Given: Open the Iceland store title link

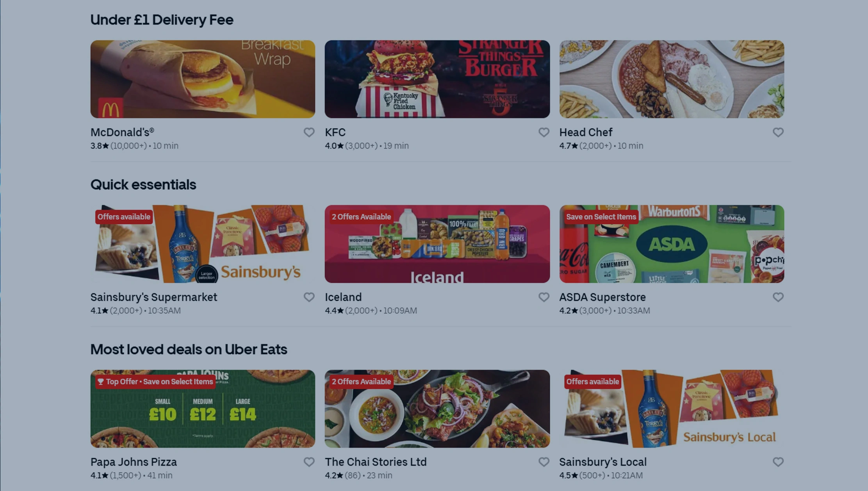Looking at the screenshot, I should pyautogui.click(x=343, y=297).
